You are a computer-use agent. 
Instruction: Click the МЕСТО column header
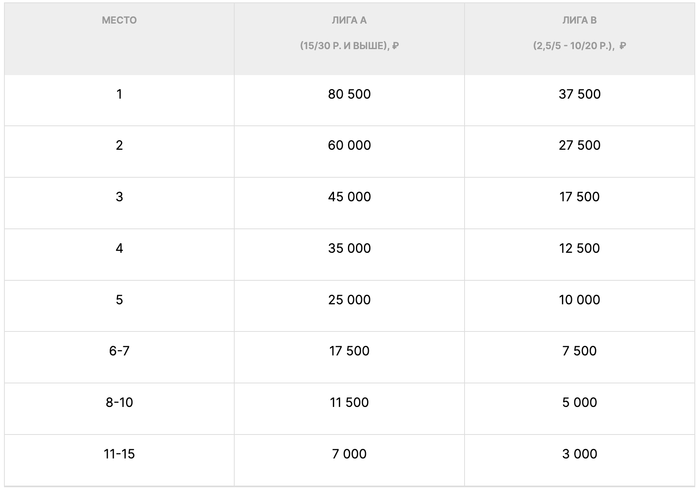(x=119, y=20)
